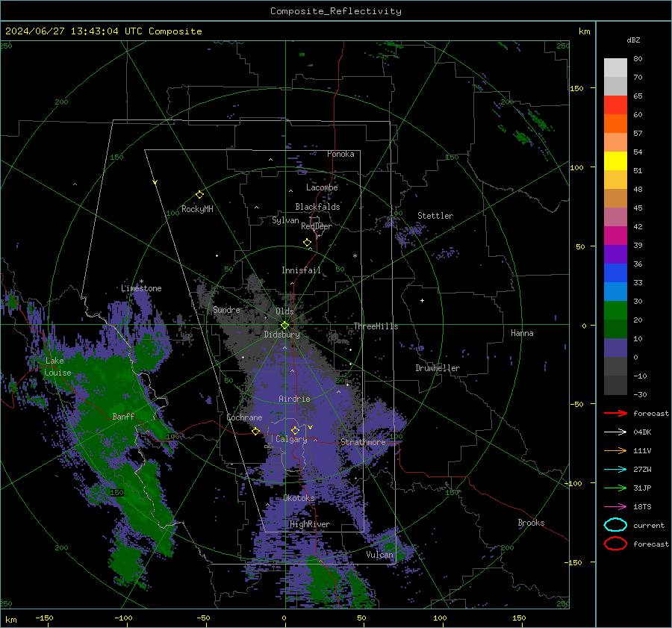Click the white 04DK arrow icon
672x628 pixels.
pos(615,432)
